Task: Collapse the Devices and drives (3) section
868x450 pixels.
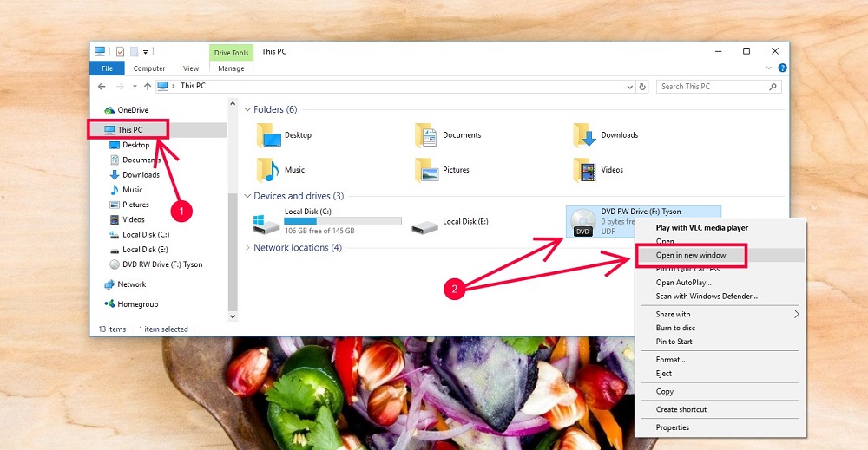Action: click(x=247, y=196)
